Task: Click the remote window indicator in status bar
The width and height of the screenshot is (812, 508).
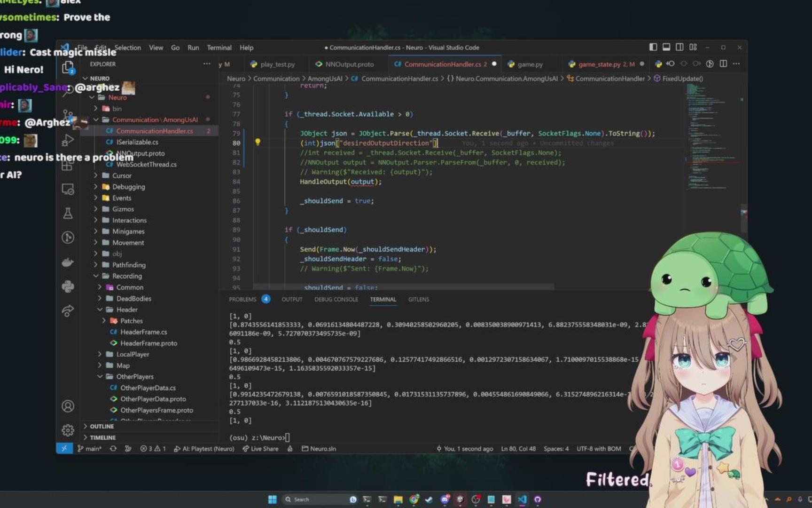Action: pyautogui.click(x=64, y=448)
